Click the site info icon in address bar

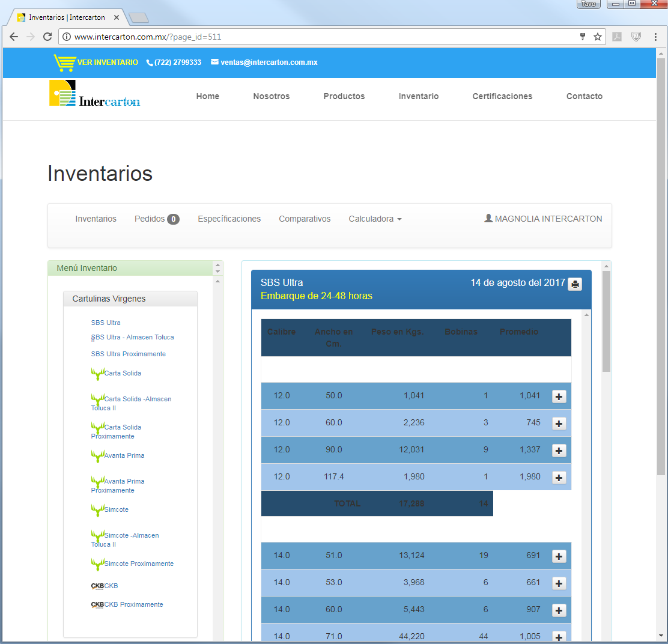coord(67,37)
